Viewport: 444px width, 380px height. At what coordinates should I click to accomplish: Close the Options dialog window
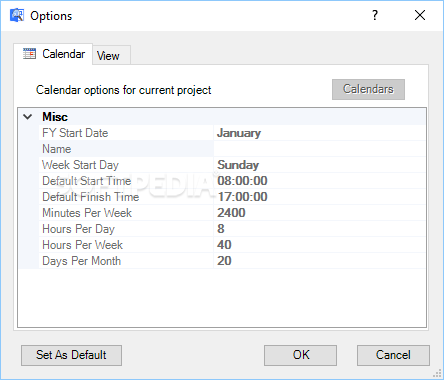(420, 15)
